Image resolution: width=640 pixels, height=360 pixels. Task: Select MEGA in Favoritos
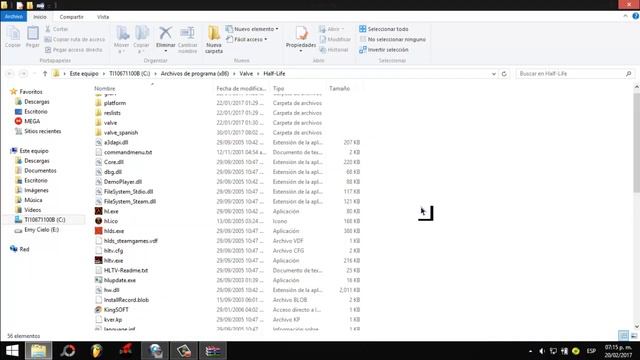coord(32,121)
